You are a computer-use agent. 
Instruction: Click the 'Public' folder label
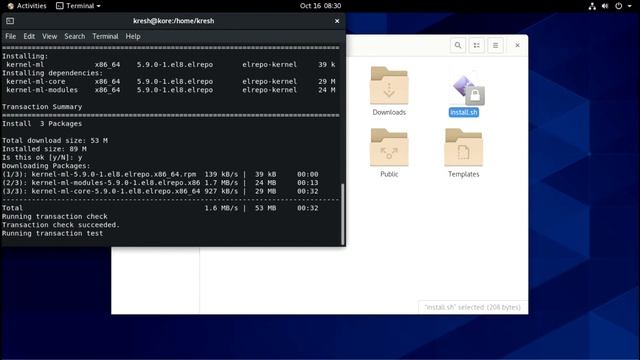[x=389, y=174]
